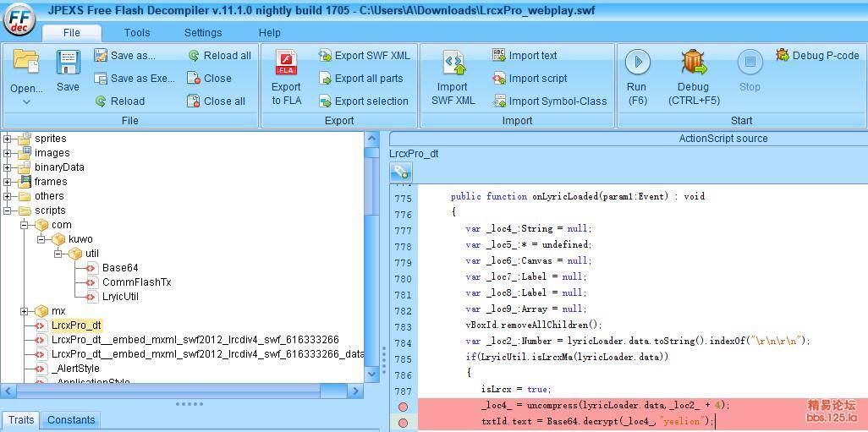Click the Stop icon in Start group
This screenshot has height=432, width=868.
tap(750, 62)
